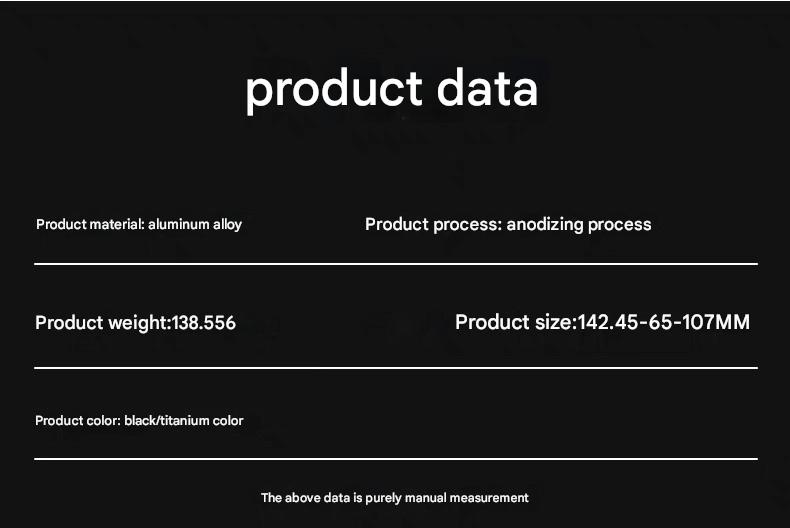Click the divider line below Product color
This screenshot has width=790, height=528.
(x=396, y=458)
